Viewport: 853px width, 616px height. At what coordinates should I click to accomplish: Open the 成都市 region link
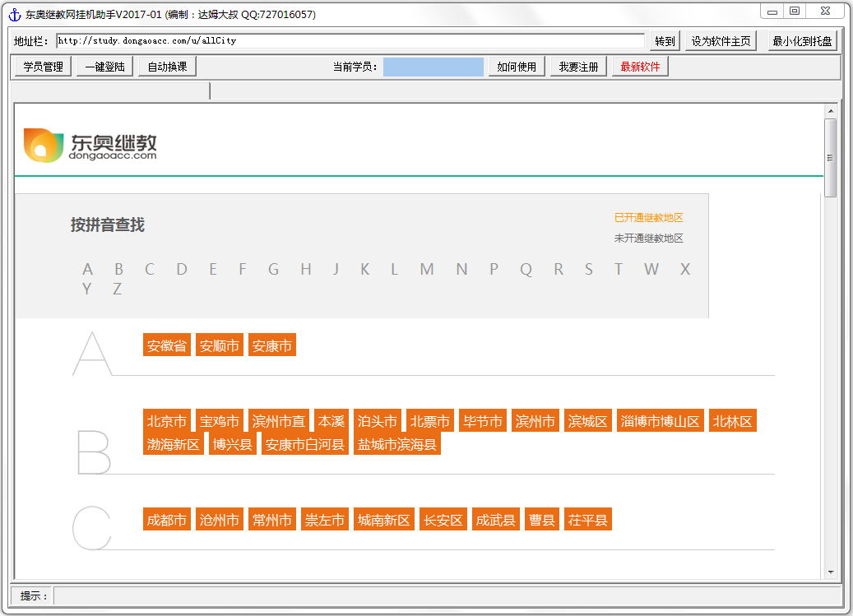coord(167,521)
